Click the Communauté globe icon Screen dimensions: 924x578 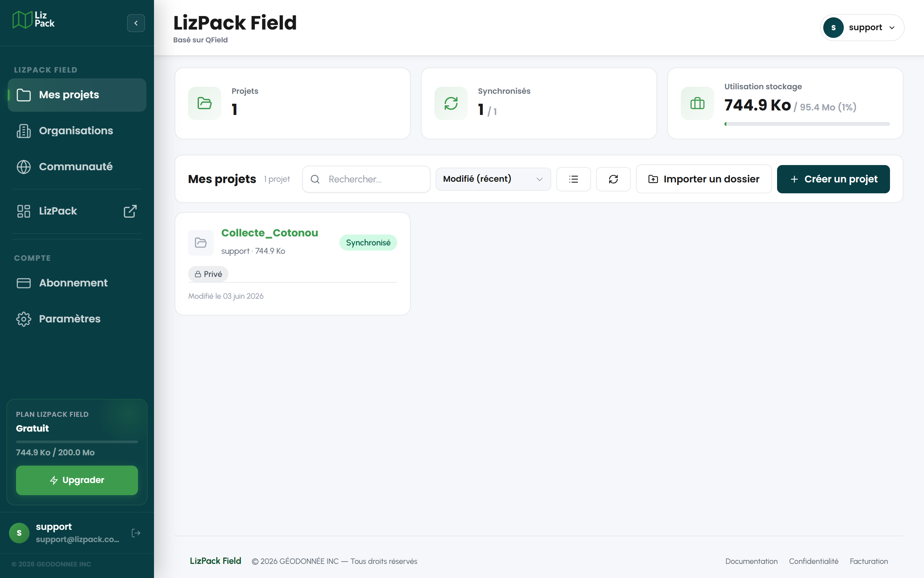[24, 167]
